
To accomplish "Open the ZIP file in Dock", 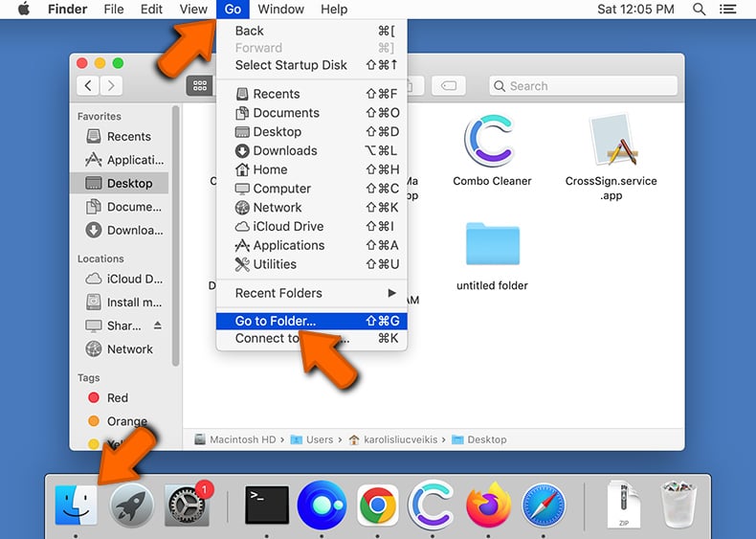I will [x=623, y=505].
